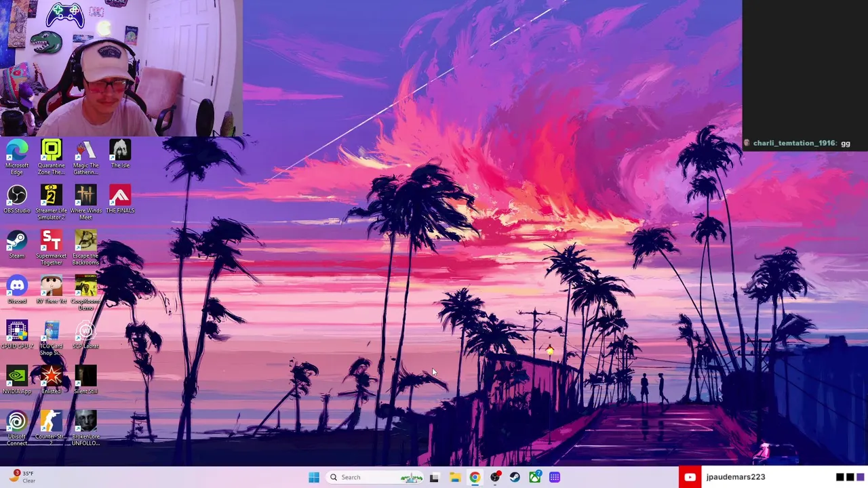The width and height of the screenshot is (868, 488).
Task: Launch THE FINALS desktop shortcut
Action: (x=120, y=200)
